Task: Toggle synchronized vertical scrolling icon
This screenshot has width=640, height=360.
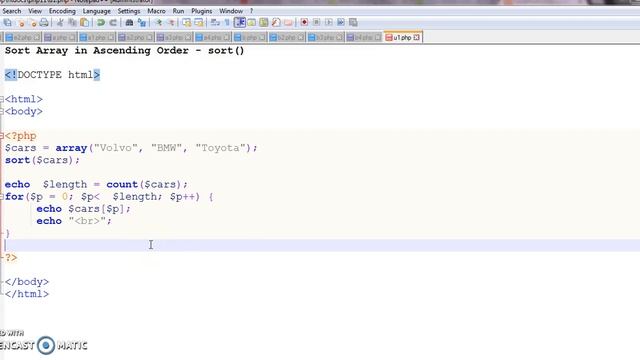Action: [187, 22]
